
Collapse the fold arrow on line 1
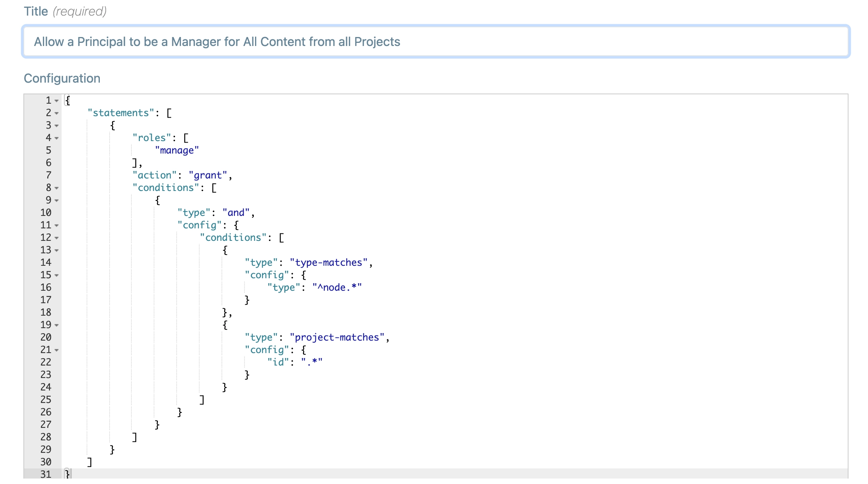[57, 101]
